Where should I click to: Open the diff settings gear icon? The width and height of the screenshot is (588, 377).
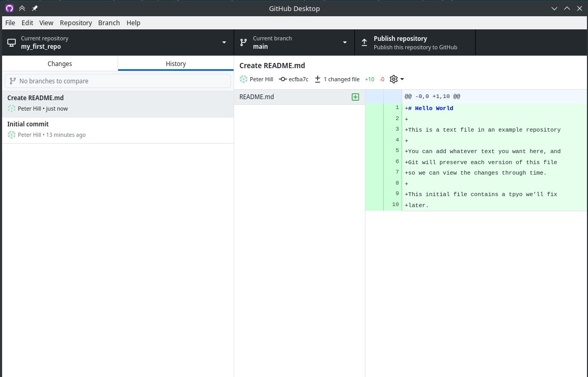pyautogui.click(x=393, y=79)
